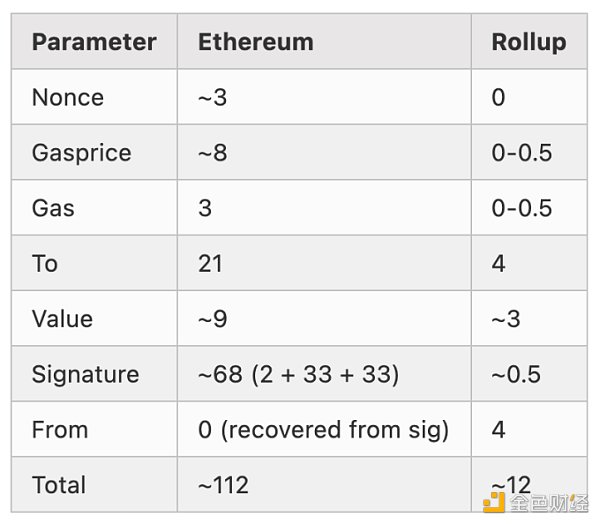Click the Parameter column header

94,42
